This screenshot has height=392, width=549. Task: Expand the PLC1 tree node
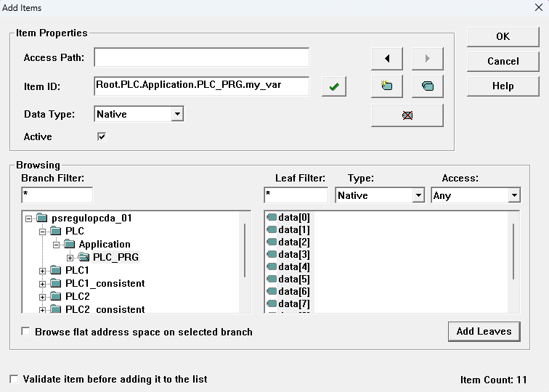(x=43, y=271)
